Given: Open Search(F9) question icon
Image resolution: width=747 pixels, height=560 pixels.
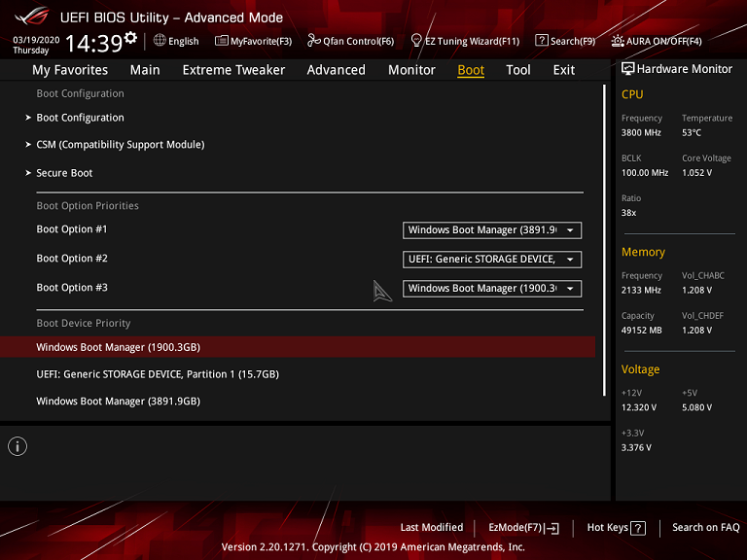Looking at the screenshot, I should pos(541,41).
